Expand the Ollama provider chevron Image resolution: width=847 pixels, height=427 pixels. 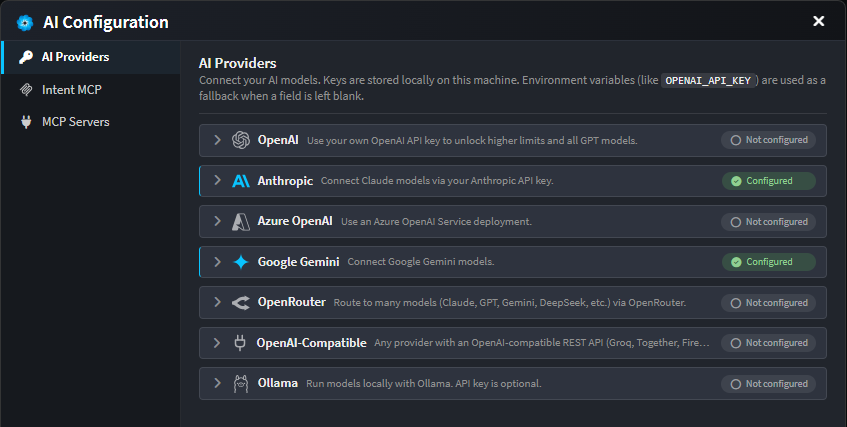pos(217,383)
